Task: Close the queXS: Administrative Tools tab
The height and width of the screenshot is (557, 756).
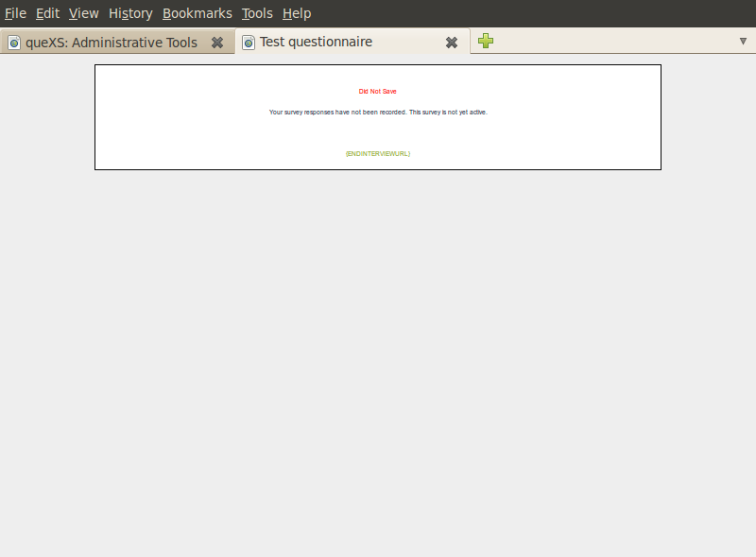Action: click(x=217, y=43)
